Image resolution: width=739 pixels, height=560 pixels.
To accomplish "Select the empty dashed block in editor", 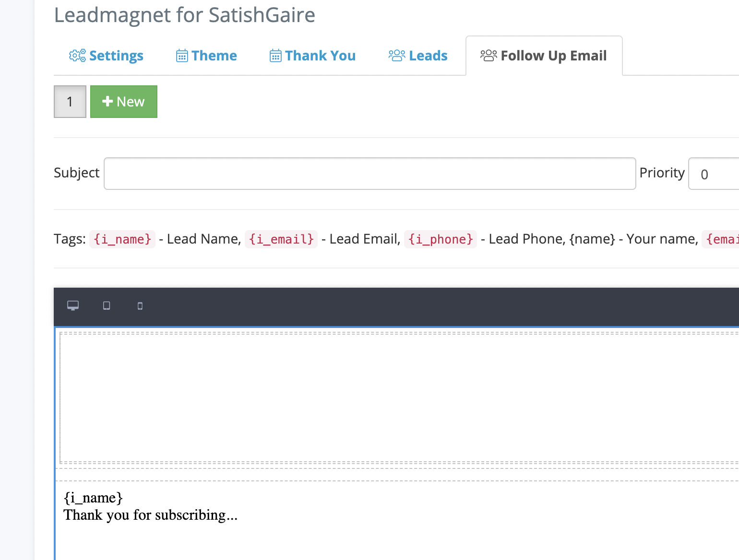I will coord(398,397).
